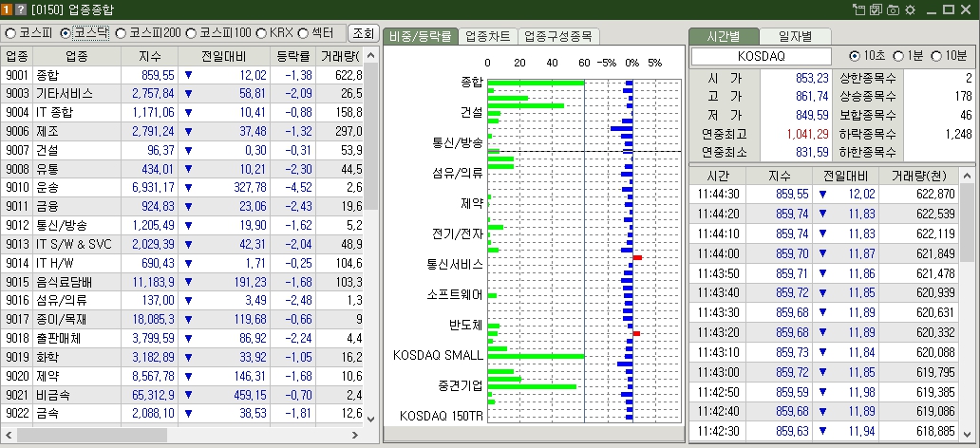The height and width of the screenshot is (448, 980).
Task: Sort by the 지수 column header in sector table
Action: [150, 56]
